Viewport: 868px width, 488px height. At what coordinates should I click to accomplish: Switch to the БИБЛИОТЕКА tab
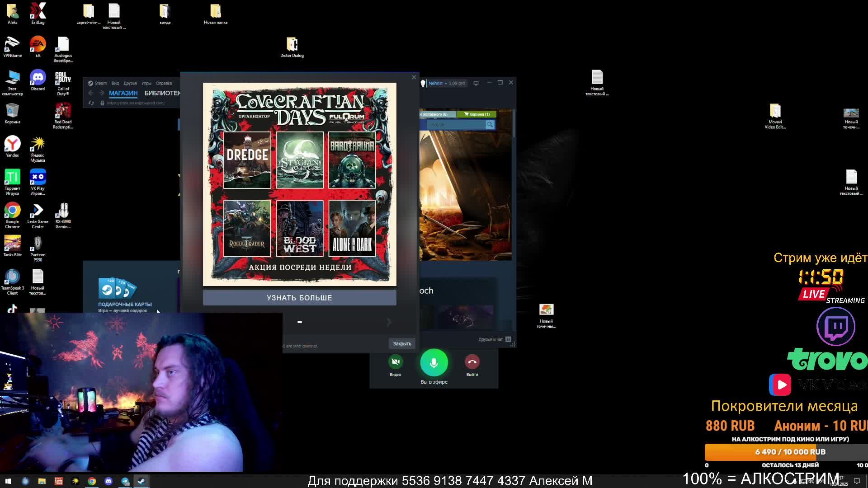[x=162, y=93]
